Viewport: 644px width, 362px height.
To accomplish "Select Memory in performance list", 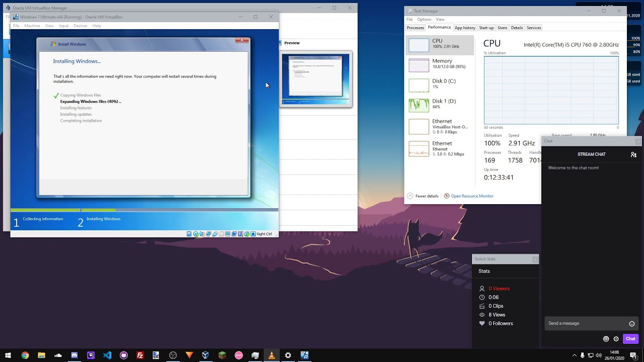I will (x=440, y=65).
